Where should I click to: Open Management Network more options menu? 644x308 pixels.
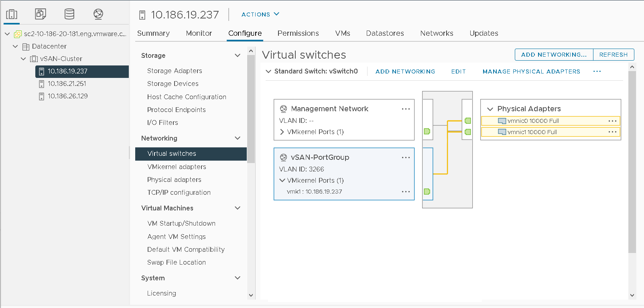point(406,109)
